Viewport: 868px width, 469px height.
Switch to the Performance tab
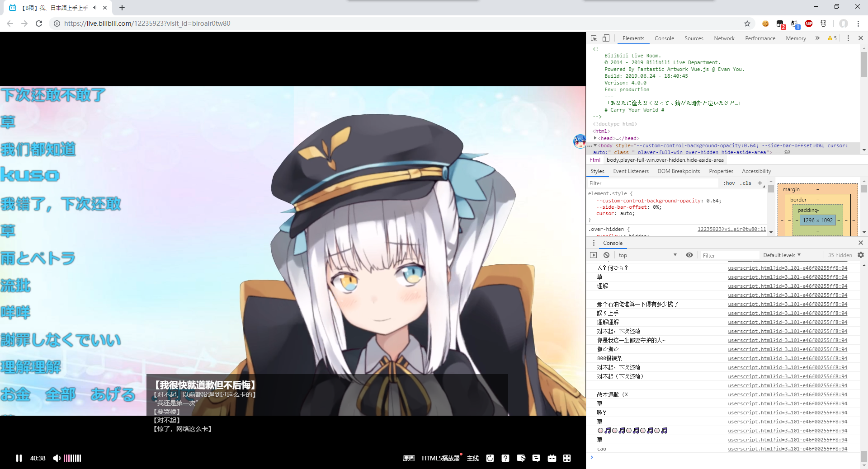click(x=760, y=38)
